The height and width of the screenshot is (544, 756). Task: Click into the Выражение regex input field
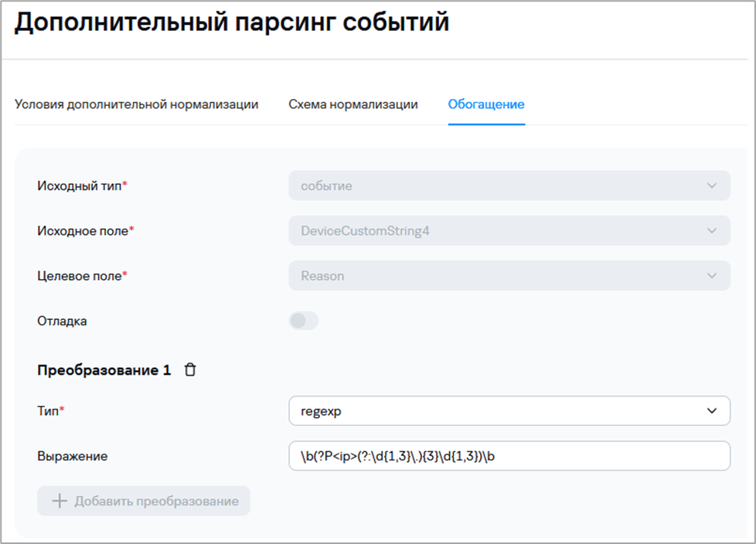[x=509, y=456]
